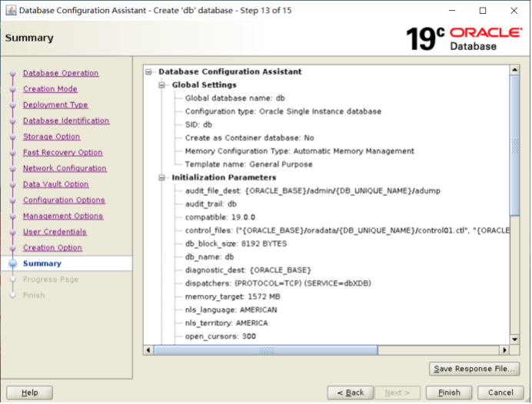Select the control_files parameter row
Image resolution: width=532 pixels, height=404 pixels.
point(347,230)
